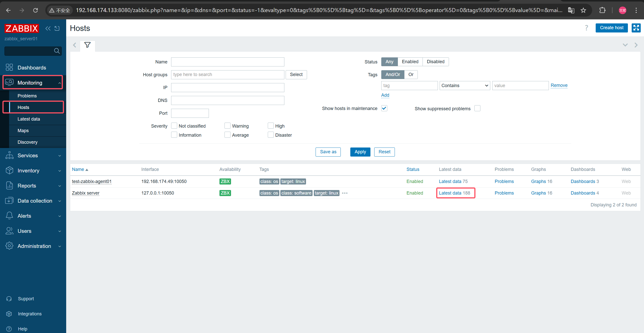The width and height of the screenshot is (644, 333).
Task: Collapse the Monitoring menu section
Action: coord(60,83)
